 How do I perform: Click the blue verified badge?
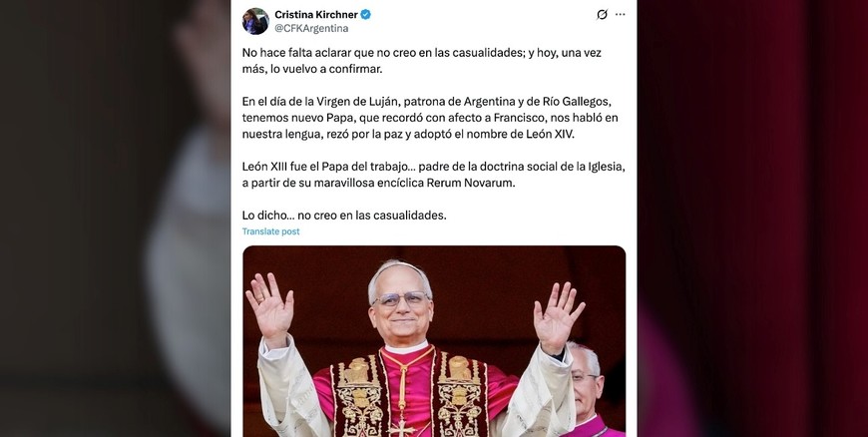[x=366, y=14]
